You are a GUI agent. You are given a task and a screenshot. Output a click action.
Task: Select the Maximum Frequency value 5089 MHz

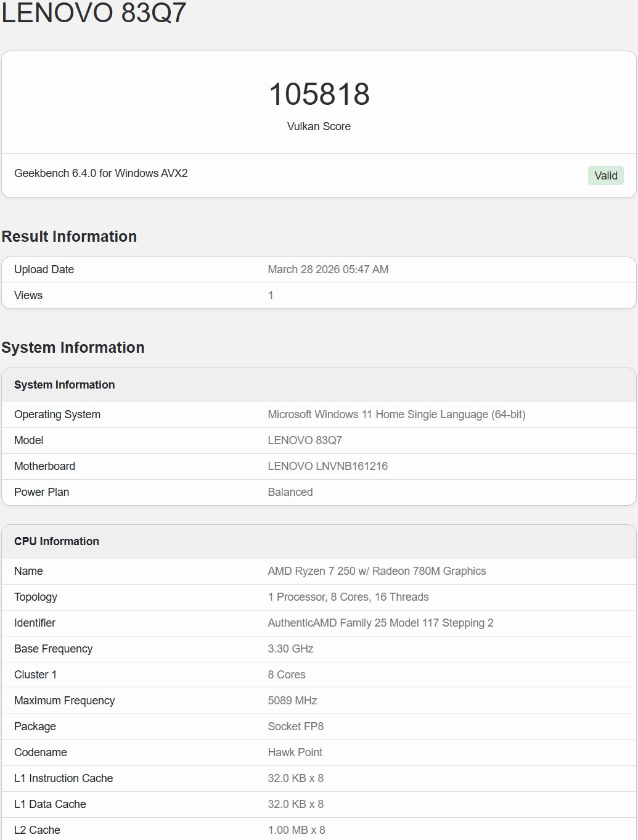(x=292, y=700)
